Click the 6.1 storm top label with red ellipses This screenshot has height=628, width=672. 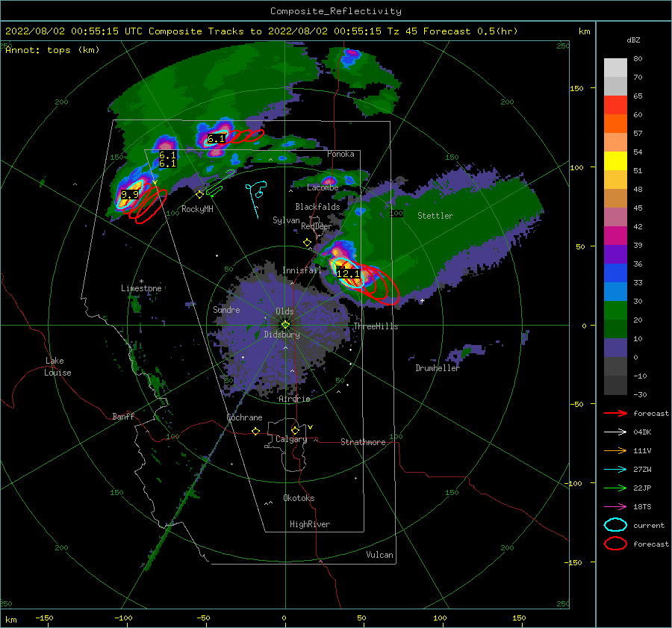point(217,138)
